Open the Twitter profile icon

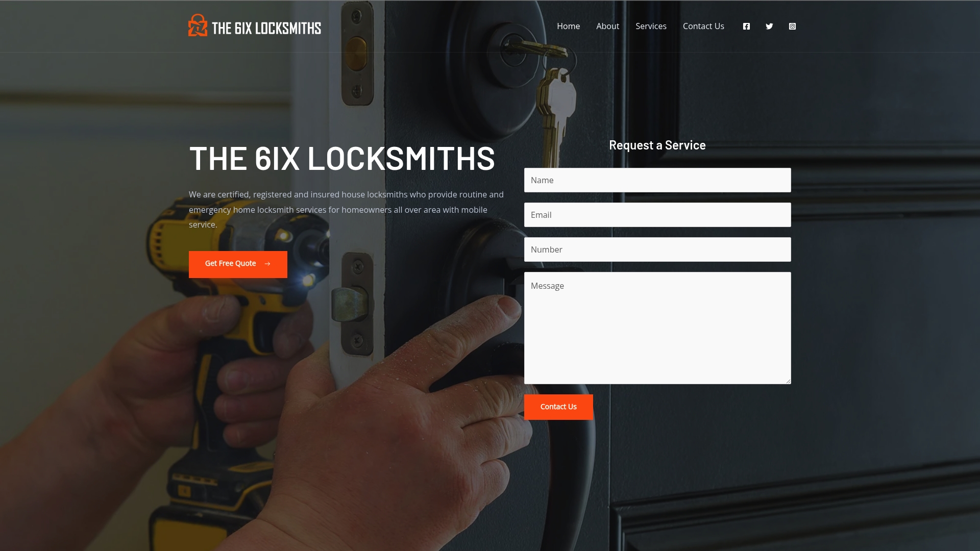click(x=769, y=26)
